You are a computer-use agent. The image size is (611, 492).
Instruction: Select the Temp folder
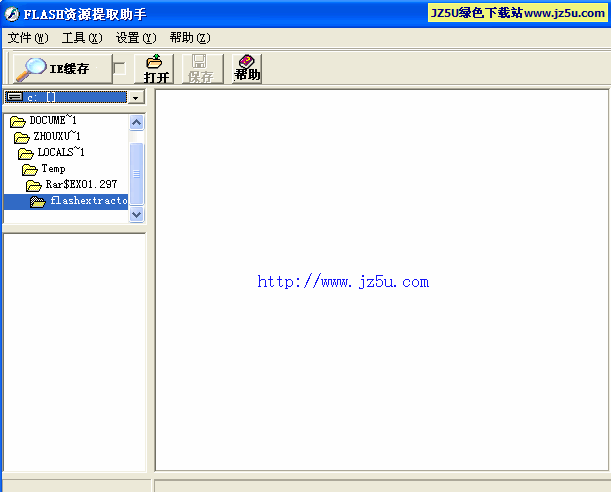[x=44, y=169]
